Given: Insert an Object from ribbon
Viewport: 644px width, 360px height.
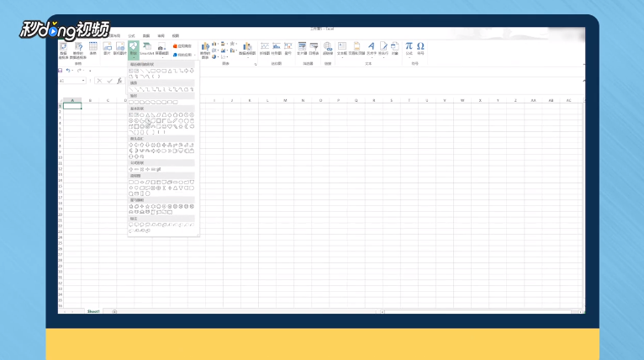Looking at the screenshot, I should point(394,48).
